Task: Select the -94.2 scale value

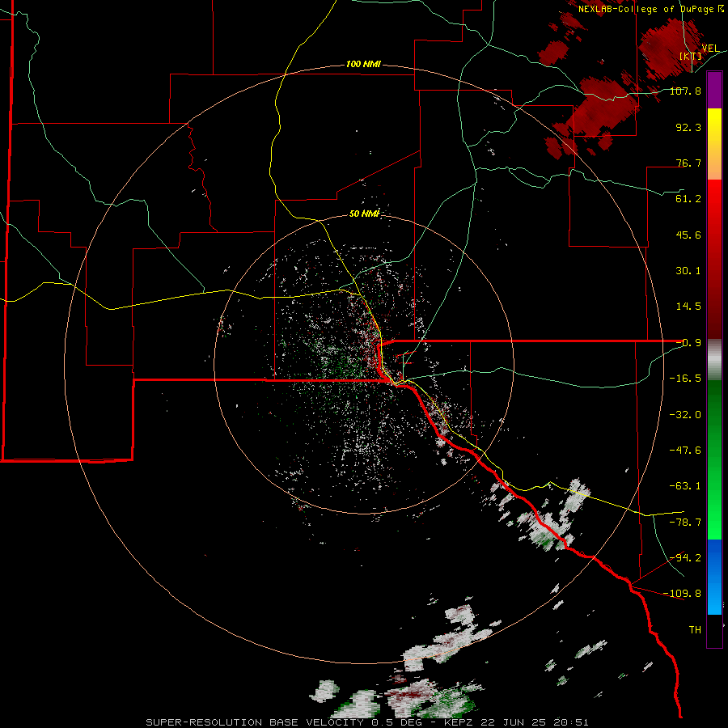Action: pos(685,557)
